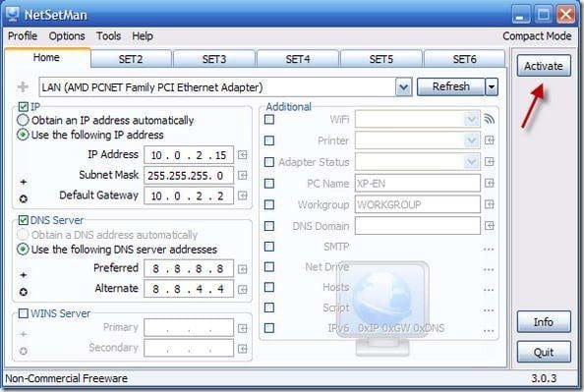Enable the SMTP checkbox
The height and width of the screenshot is (392, 584).
[269, 247]
